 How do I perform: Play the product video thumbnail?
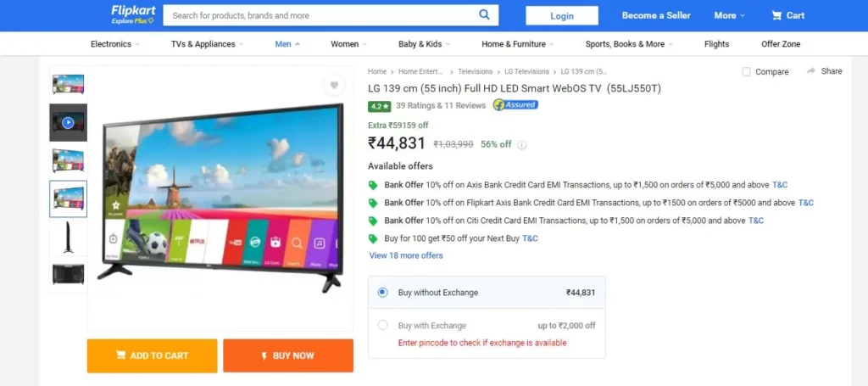click(68, 122)
